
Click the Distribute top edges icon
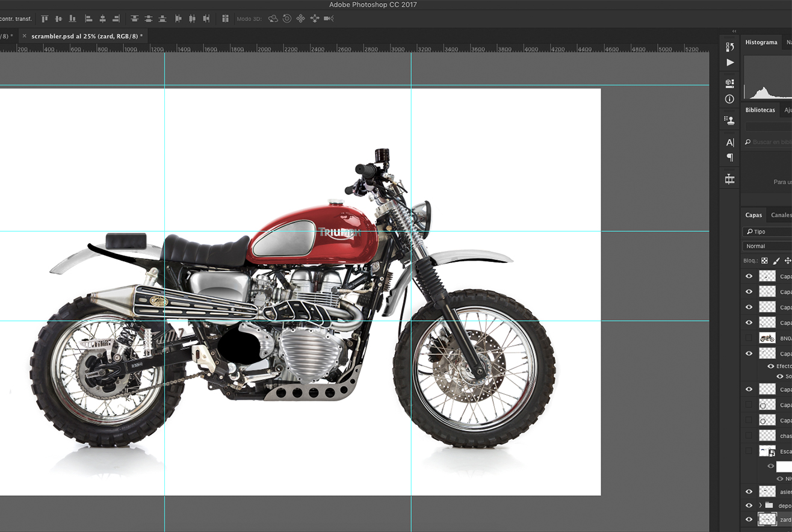[x=134, y=19]
